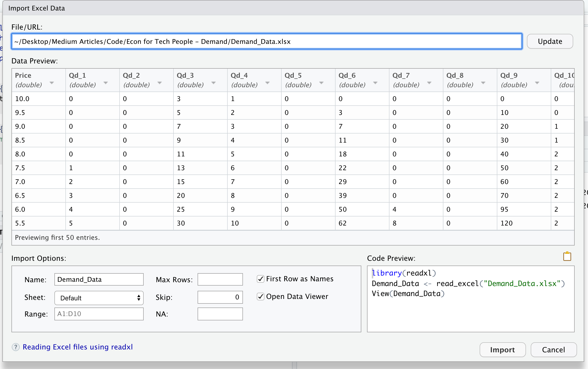Click the Range field showing A1:D10
The image size is (588, 369).
99,314
